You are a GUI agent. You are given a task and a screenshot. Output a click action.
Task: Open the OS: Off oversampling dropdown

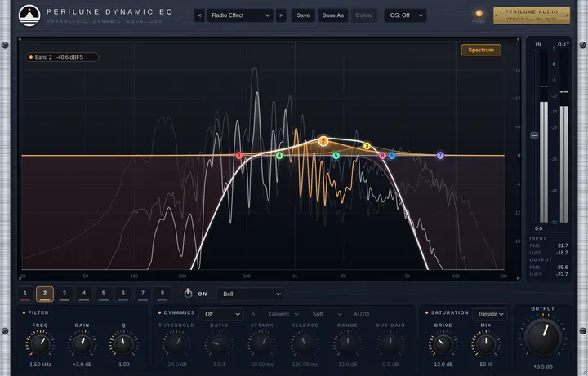tap(405, 15)
